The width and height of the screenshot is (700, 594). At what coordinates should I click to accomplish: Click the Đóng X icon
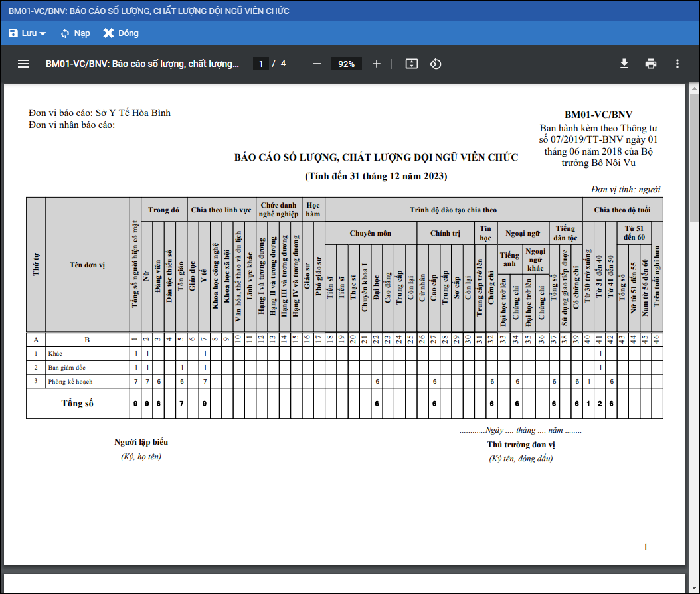click(x=109, y=33)
